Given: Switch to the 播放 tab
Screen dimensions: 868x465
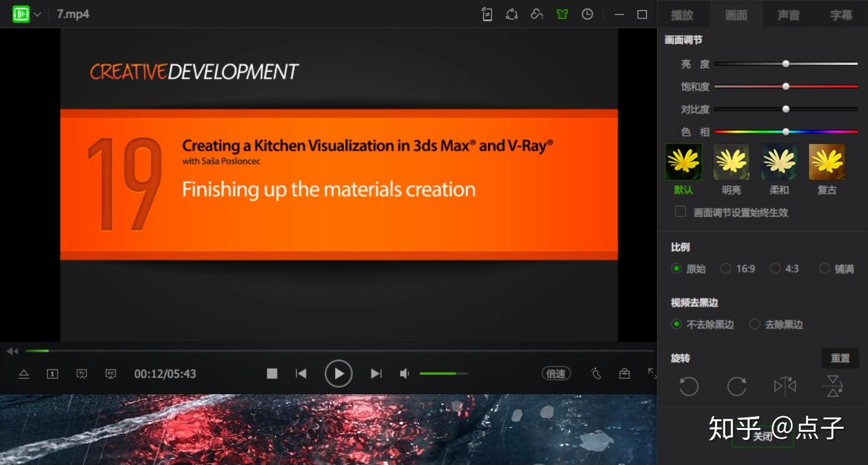Looking at the screenshot, I should [x=682, y=15].
